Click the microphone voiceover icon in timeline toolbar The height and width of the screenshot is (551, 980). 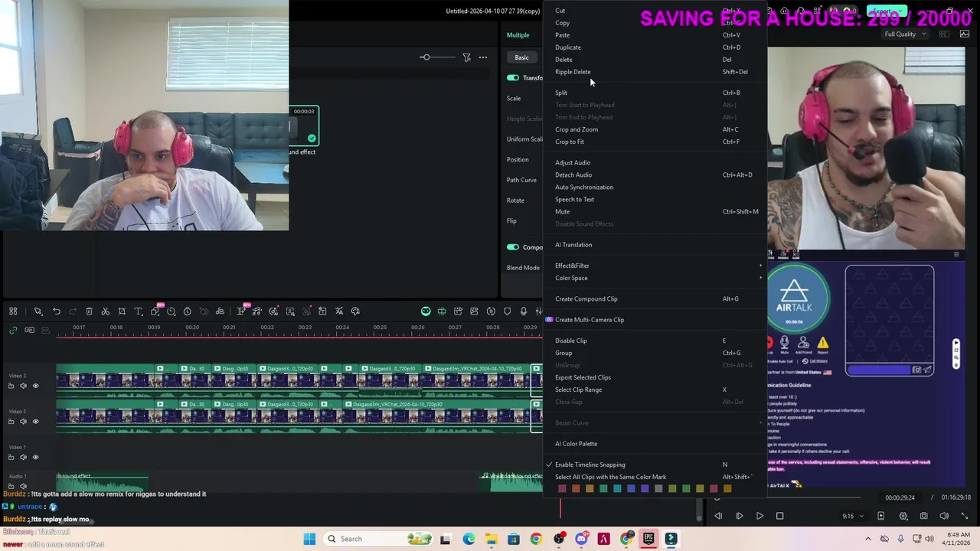pos(524,311)
